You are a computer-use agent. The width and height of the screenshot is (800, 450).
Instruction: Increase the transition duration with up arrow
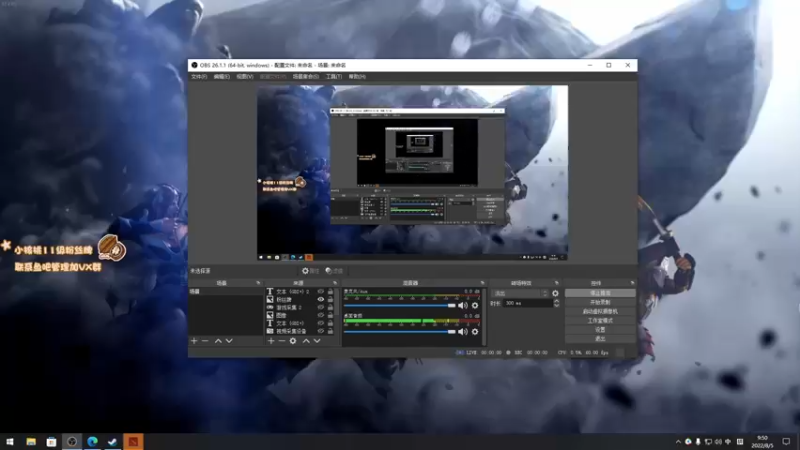(x=556, y=301)
